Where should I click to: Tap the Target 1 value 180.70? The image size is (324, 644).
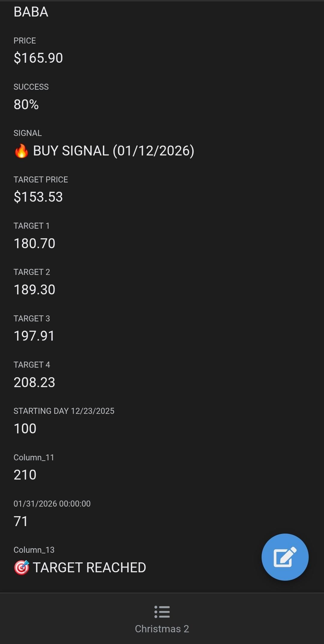pyautogui.click(x=34, y=243)
